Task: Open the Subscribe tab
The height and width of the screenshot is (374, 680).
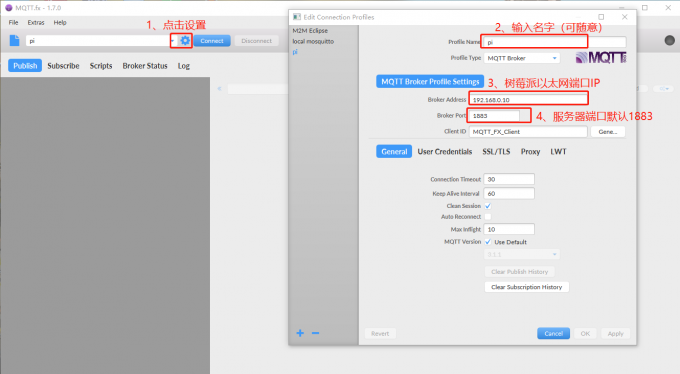Action: tap(63, 66)
